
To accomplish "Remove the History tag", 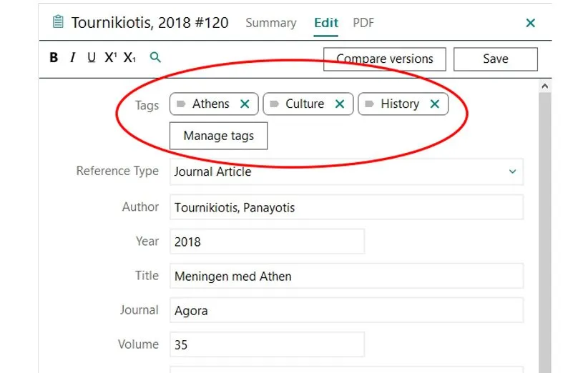I will click(x=434, y=104).
